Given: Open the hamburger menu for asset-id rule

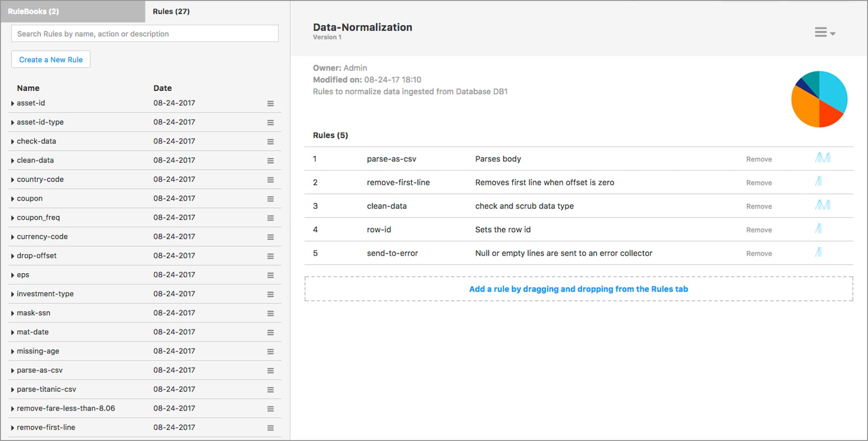Looking at the screenshot, I should point(270,103).
